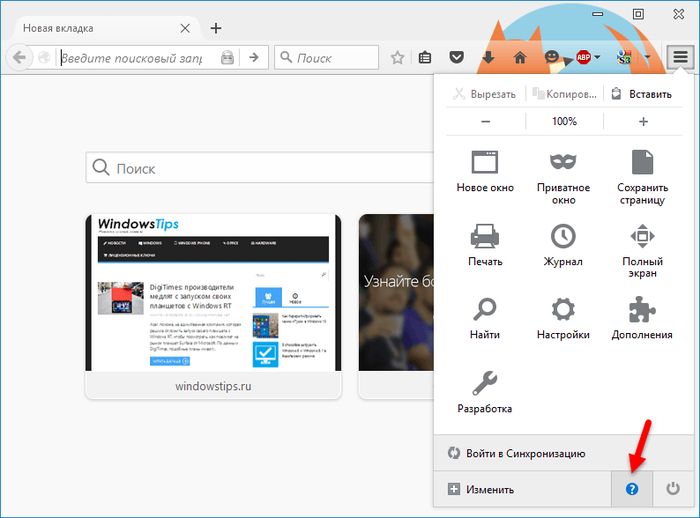Screen dimensions: 700x518
Task: Click Paste (Вставить) button
Action: coord(642,94)
